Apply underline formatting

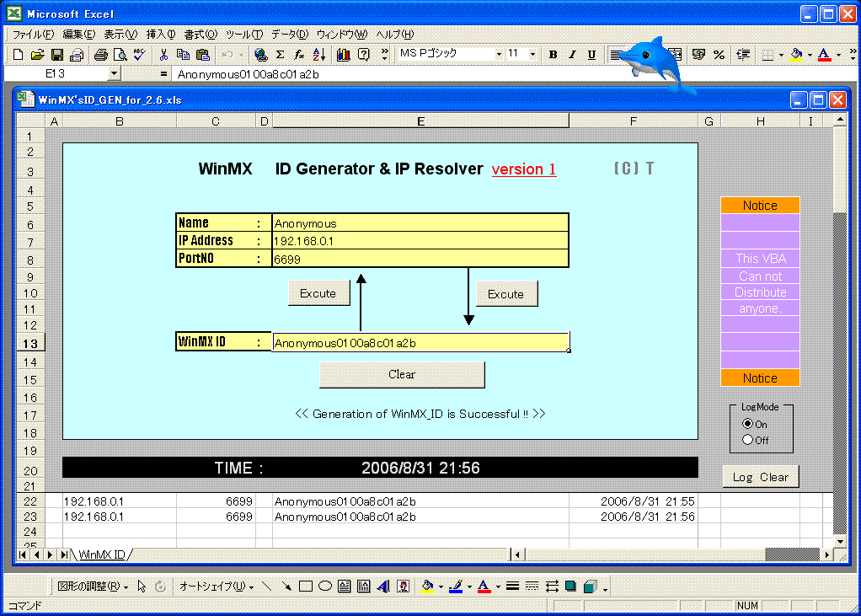click(x=591, y=54)
